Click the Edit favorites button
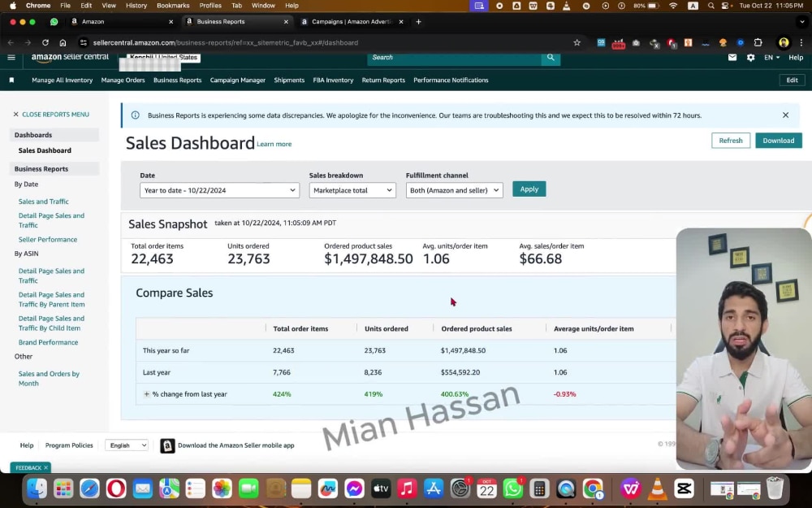Viewport: 812px width, 508px height. 792,80
